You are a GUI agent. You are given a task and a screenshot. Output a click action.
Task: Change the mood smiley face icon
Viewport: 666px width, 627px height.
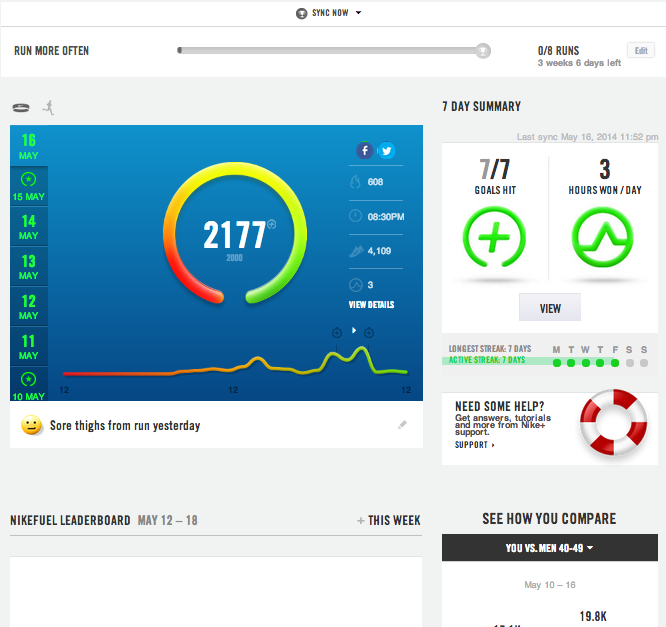(x=31, y=425)
